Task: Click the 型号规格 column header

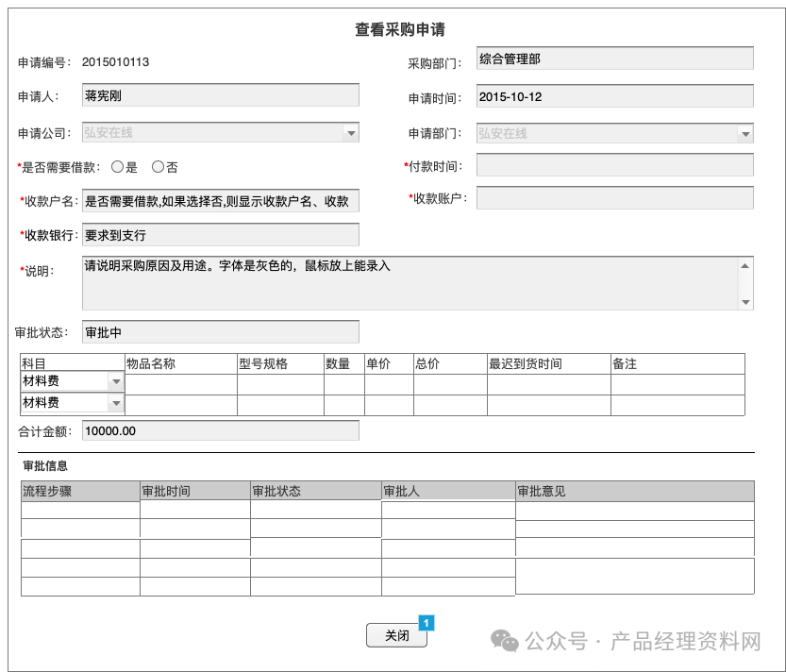Action: (x=281, y=363)
